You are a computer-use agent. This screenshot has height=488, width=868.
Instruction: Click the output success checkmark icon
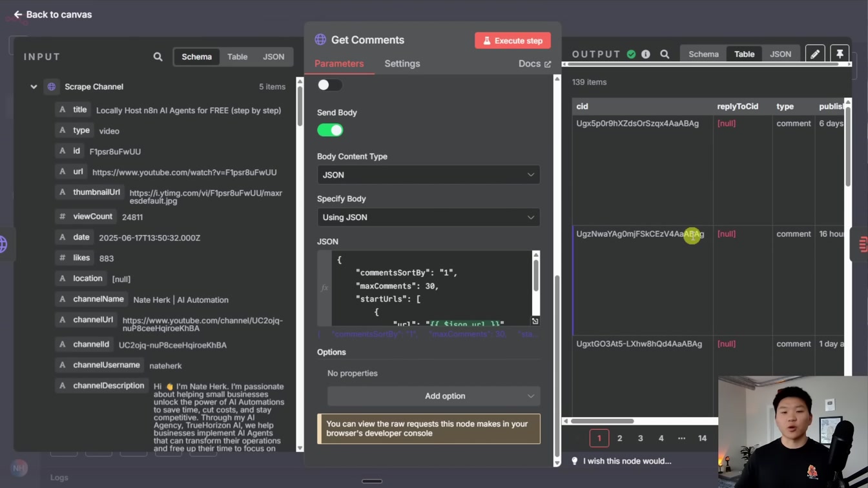point(631,54)
